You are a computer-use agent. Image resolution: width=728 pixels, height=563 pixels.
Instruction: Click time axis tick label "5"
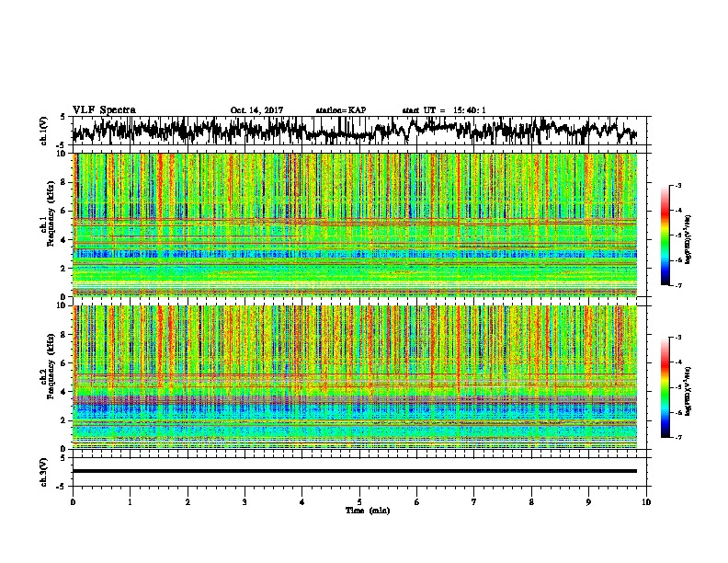(x=359, y=502)
